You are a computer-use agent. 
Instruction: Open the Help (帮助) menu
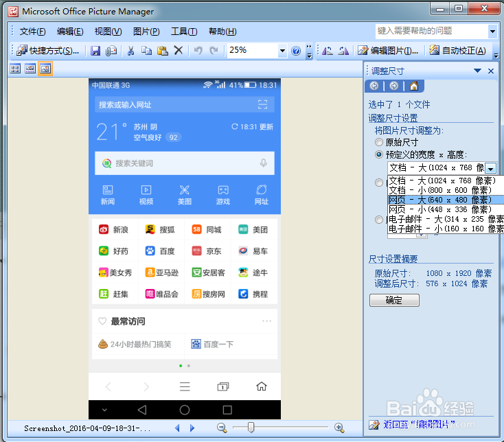click(x=222, y=32)
